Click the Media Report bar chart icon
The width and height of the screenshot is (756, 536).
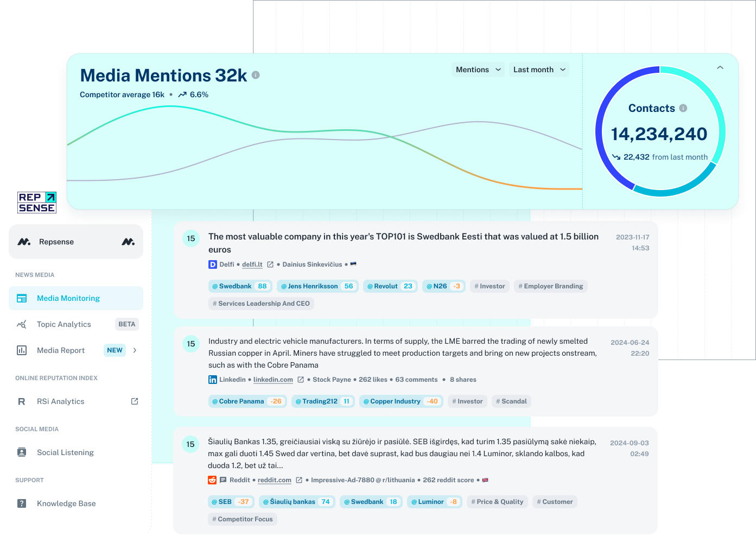pos(22,350)
